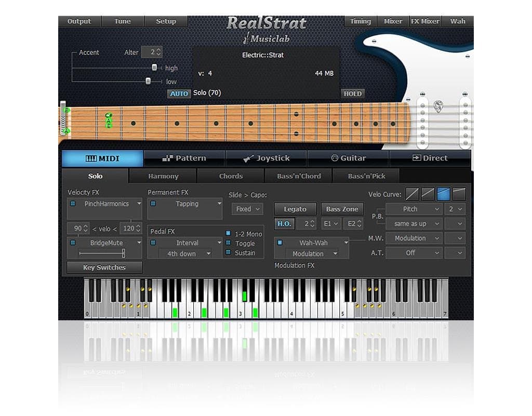Open the Fixed capo dropdown
The width and height of the screenshot is (532, 416).
[x=247, y=209]
